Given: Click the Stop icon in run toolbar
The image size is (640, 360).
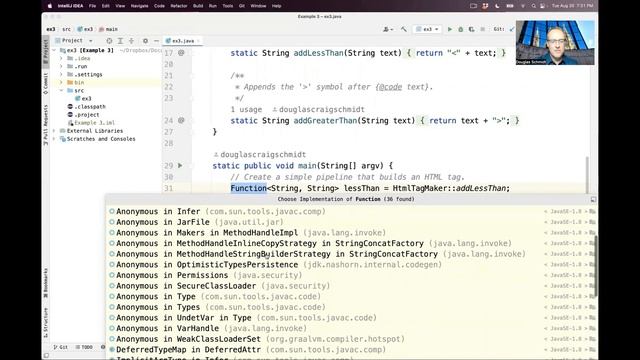Looking at the screenshot, I should click(482, 29).
